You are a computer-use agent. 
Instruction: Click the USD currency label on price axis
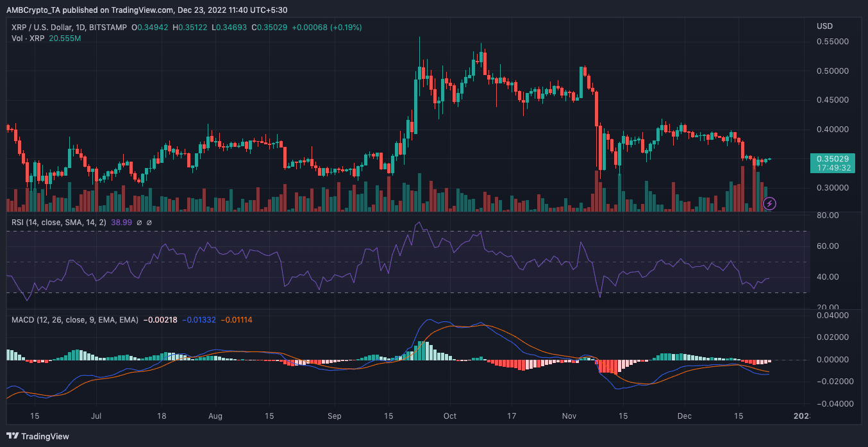click(824, 26)
